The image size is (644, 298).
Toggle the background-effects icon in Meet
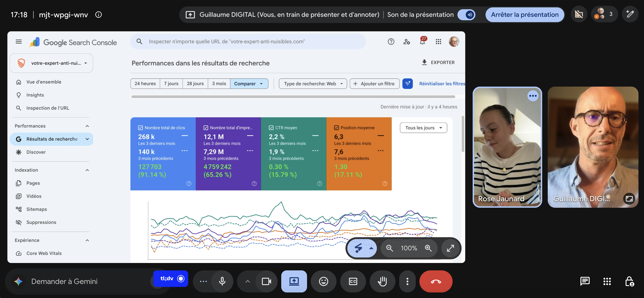[579, 14]
